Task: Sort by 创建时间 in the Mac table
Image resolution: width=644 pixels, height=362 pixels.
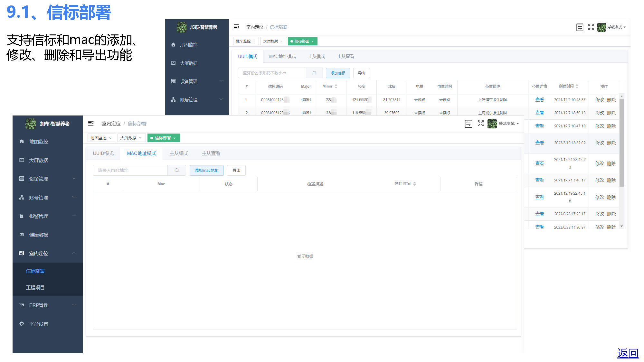Action: point(415,184)
